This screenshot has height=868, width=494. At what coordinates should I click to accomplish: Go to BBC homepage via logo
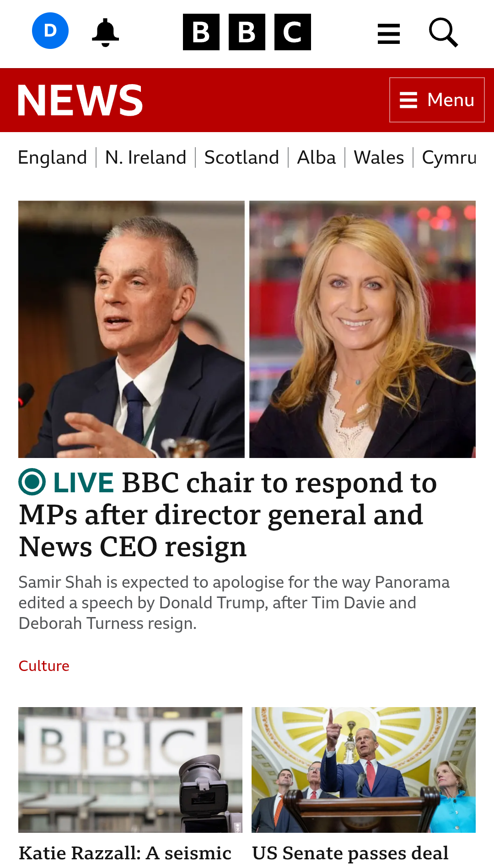(247, 32)
